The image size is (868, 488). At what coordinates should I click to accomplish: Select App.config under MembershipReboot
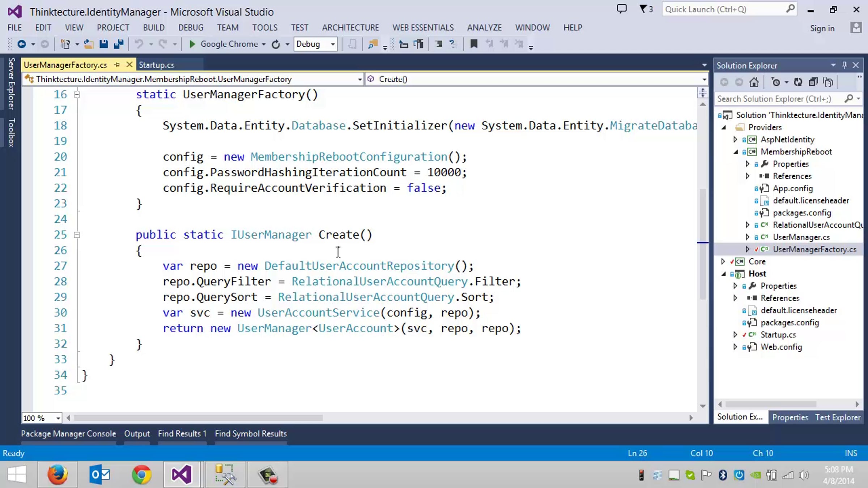click(792, 188)
